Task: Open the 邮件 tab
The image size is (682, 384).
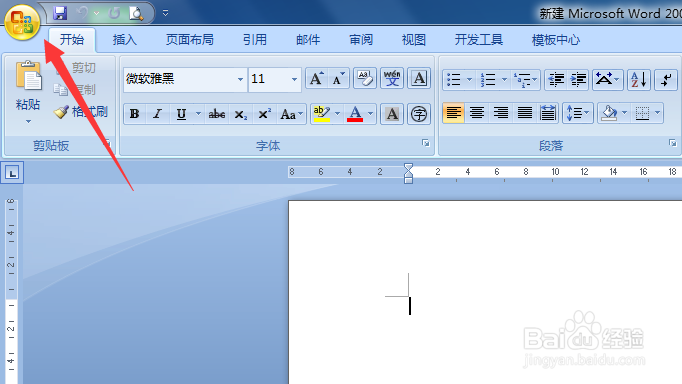Action: pyautogui.click(x=308, y=40)
